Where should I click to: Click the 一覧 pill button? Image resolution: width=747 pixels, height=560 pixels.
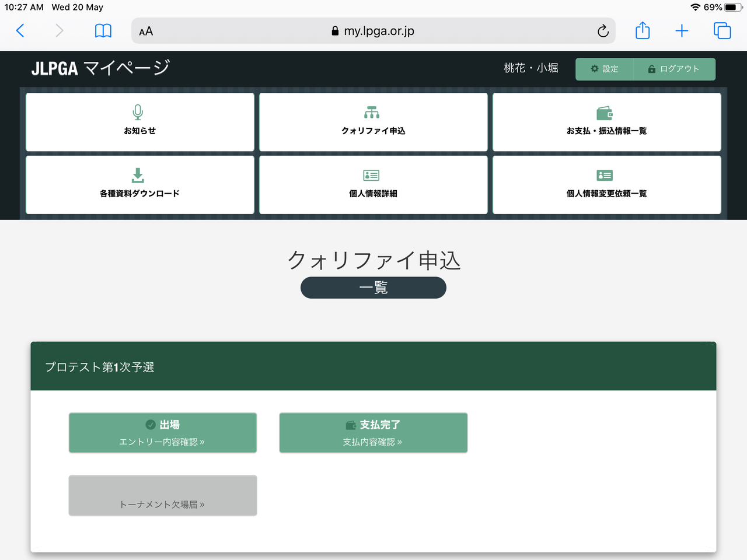pos(373,288)
